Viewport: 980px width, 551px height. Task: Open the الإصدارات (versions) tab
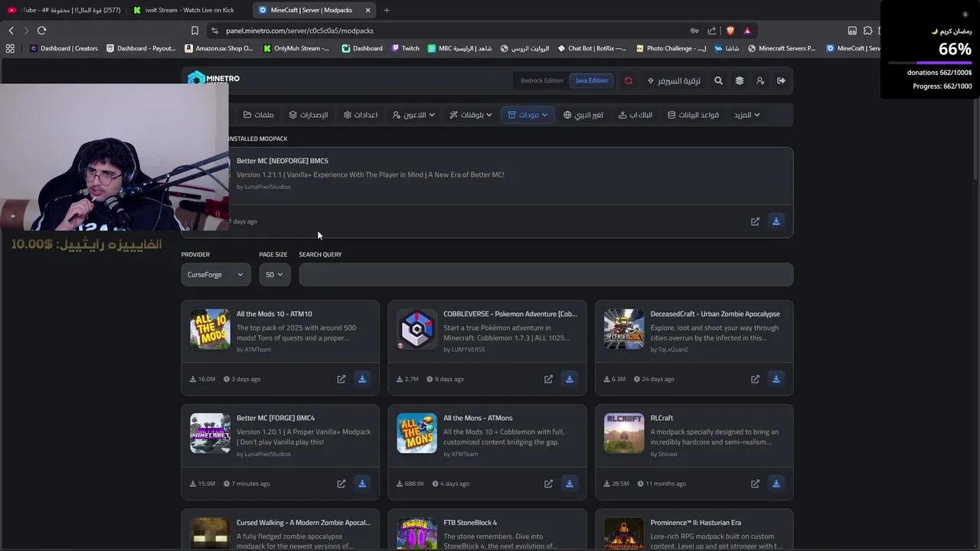(309, 115)
